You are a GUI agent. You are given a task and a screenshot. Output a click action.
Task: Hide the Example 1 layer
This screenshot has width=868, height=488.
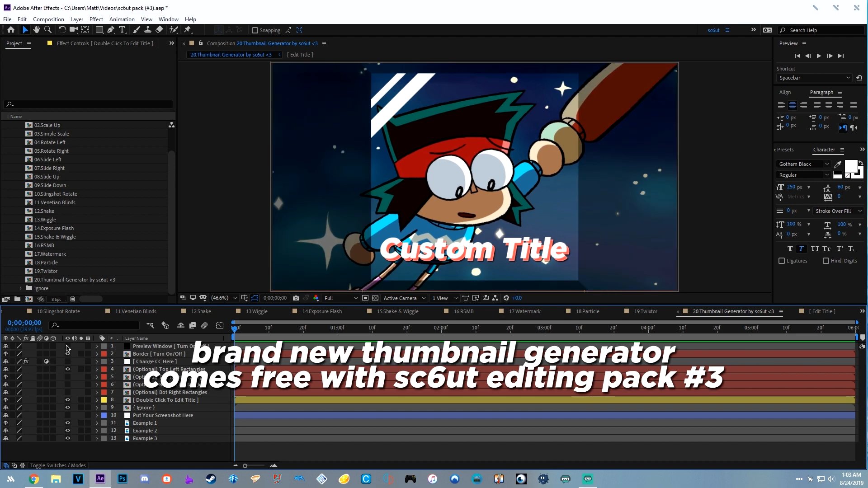(67, 423)
